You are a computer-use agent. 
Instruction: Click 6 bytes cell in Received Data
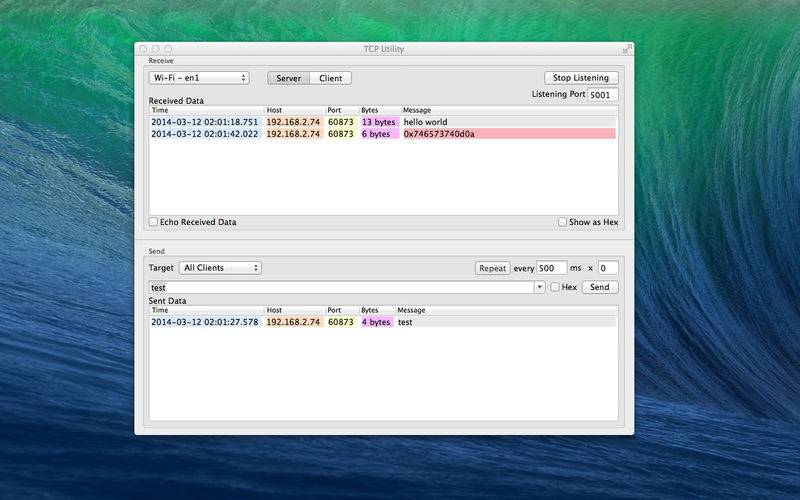click(379, 134)
